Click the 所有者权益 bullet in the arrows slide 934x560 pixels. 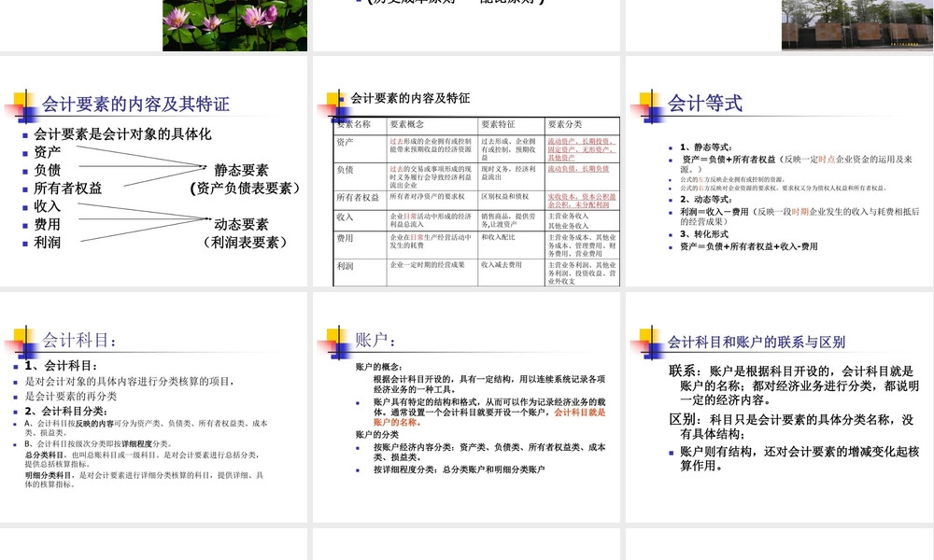pos(68,189)
